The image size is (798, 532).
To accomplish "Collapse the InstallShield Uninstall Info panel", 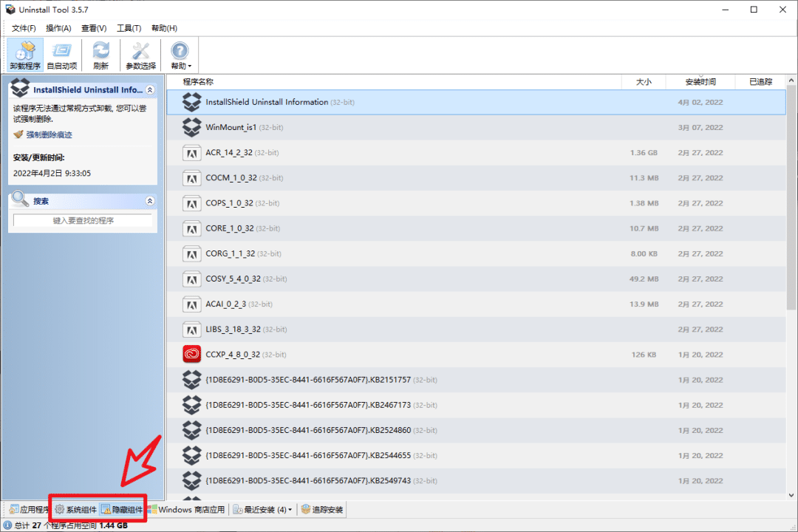I will tap(150, 89).
